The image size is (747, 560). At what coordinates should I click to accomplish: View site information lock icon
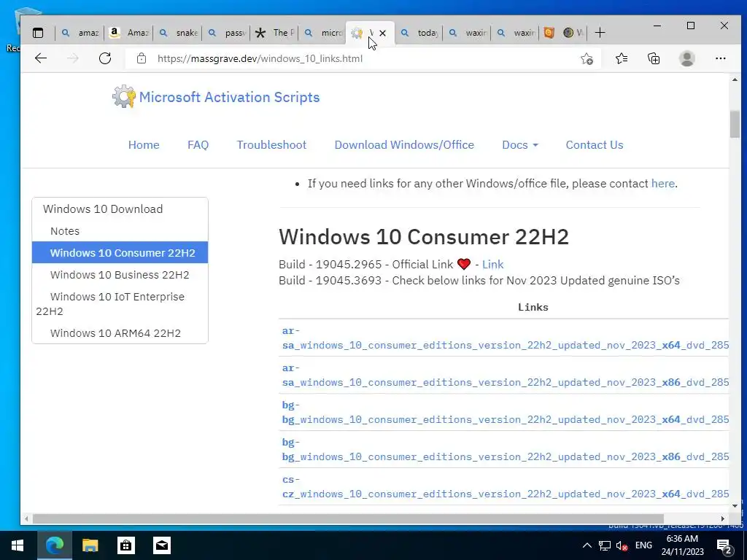point(141,58)
